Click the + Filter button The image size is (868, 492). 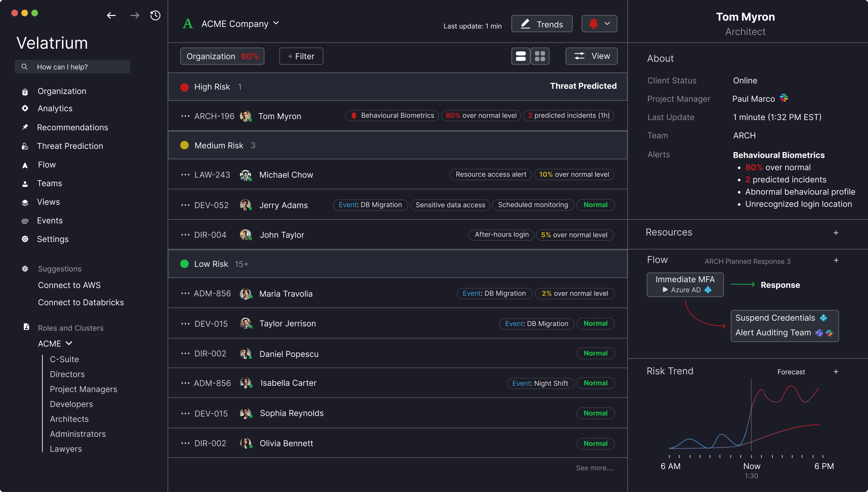[x=301, y=56]
